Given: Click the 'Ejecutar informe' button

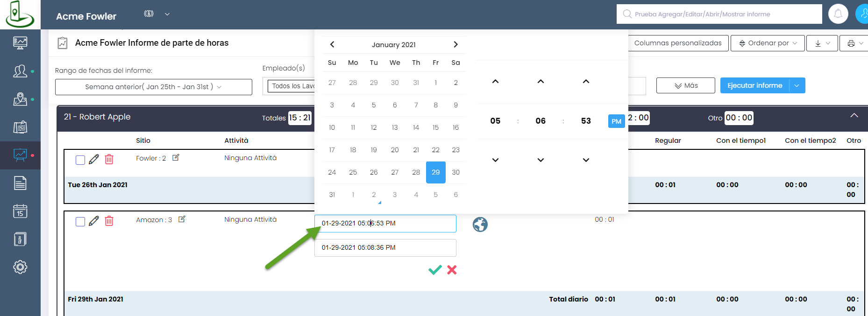Looking at the screenshot, I should click(754, 85).
